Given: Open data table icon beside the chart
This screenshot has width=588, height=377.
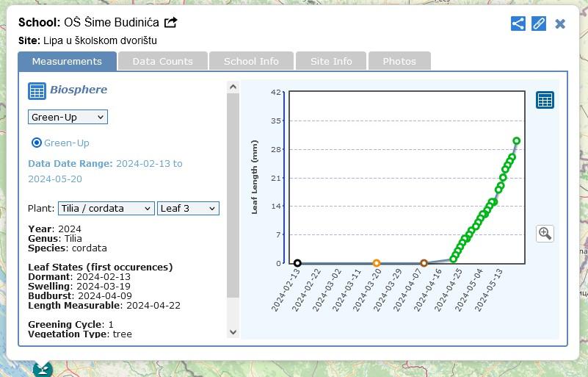Looking at the screenshot, I should (545, 100).
